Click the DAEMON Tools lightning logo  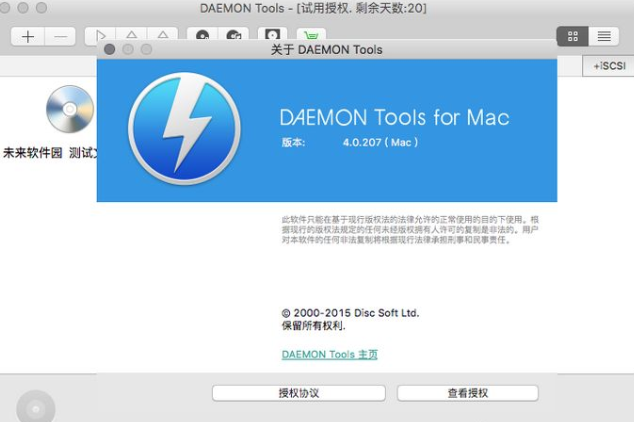pos(184,129)
